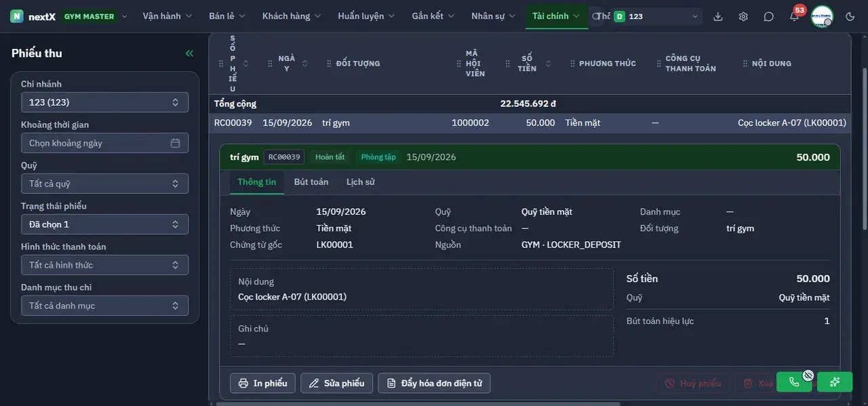This screenshot has width=868, height=406.
Task: Expand the Chi nhánh dropdown
Action: click(104, 102)
